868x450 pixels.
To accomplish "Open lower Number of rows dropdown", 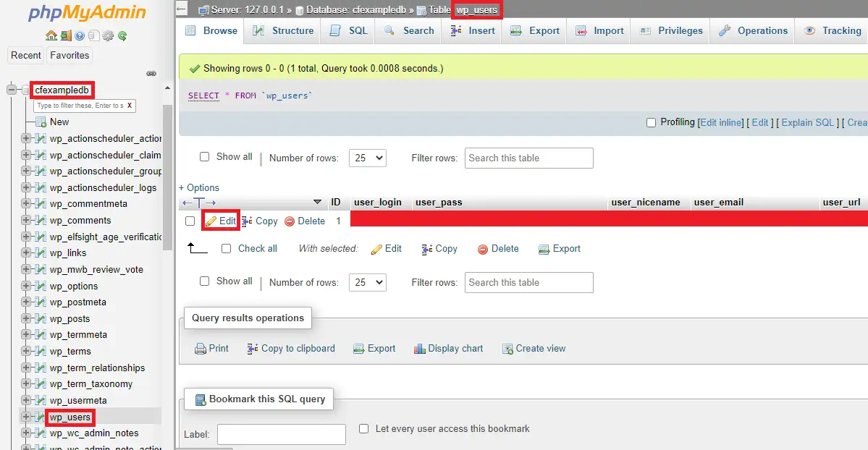I will pos(368,282).
